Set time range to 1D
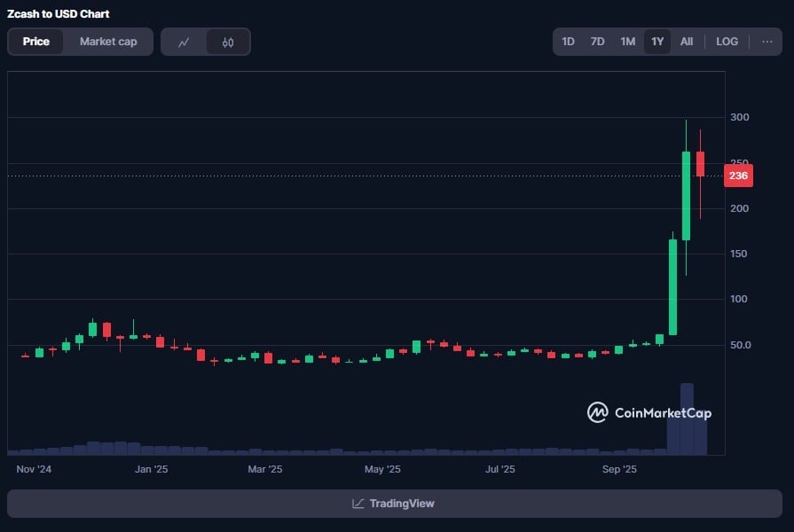Image resolution: width=794 pixels, height=532 pixels. tap(569, 42)
